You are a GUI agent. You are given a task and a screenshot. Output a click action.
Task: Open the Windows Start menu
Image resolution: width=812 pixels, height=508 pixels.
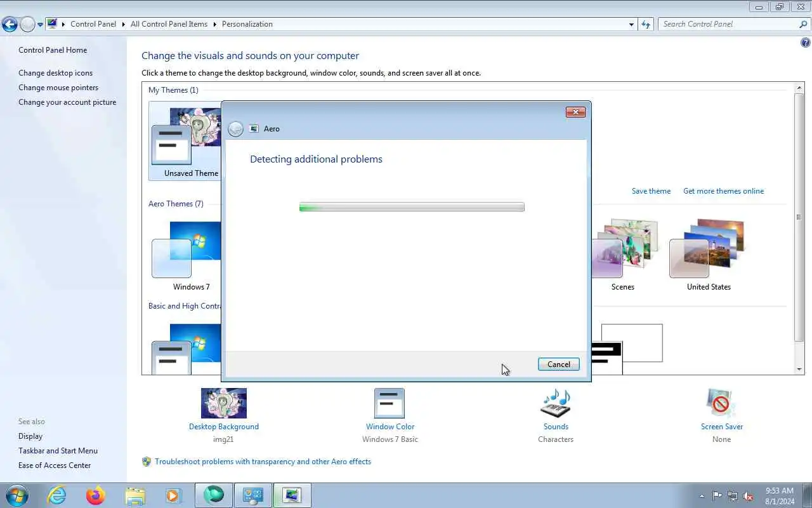coord(16,495)
